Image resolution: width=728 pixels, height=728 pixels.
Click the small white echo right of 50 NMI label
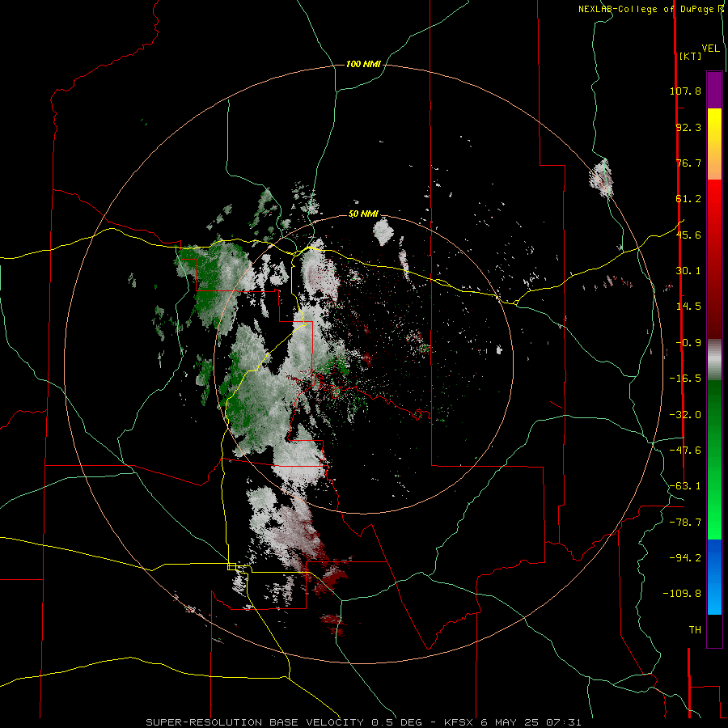coord(383,231)
